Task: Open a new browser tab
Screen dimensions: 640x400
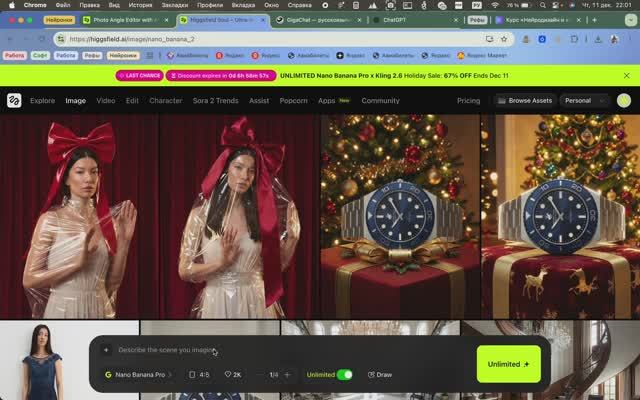Action: point(594,20)
